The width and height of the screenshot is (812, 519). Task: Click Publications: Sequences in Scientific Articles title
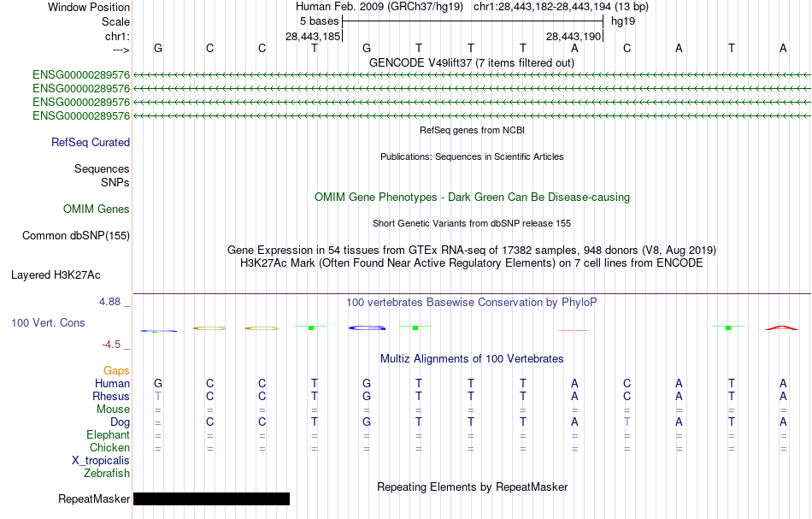pos(472,156)
